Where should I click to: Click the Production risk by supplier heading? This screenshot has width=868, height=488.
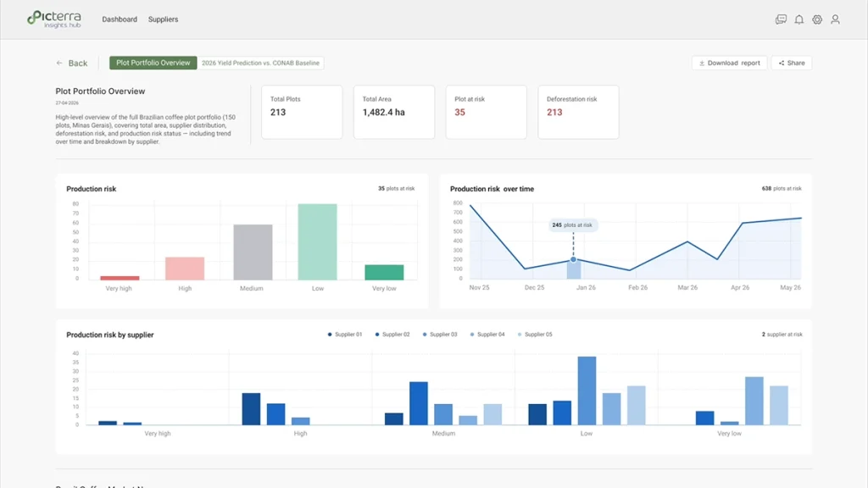pos(110,335)
